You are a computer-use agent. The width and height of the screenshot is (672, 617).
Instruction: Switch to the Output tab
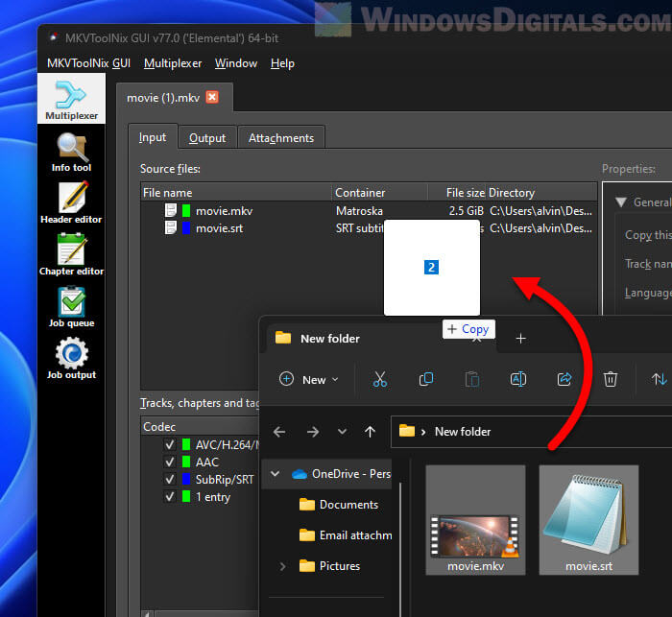[207, 138]
